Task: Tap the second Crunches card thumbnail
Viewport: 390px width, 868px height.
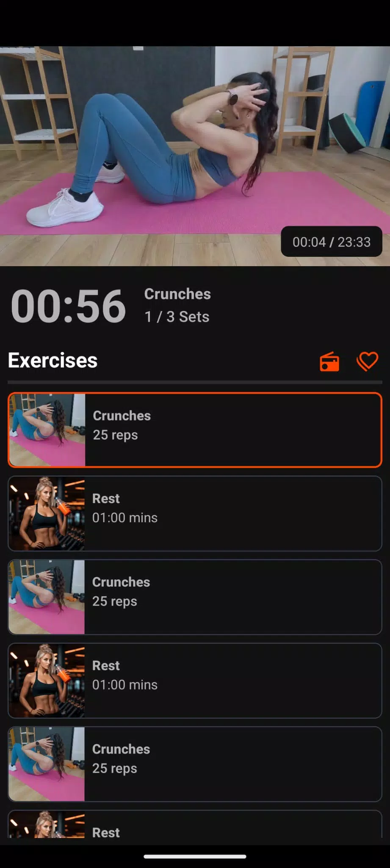Action: [47, 597]
